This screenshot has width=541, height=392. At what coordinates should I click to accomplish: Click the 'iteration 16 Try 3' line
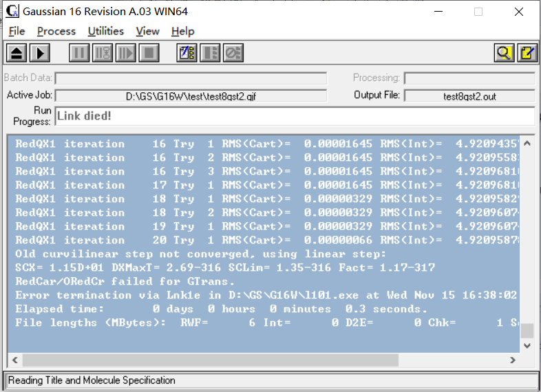266,171
